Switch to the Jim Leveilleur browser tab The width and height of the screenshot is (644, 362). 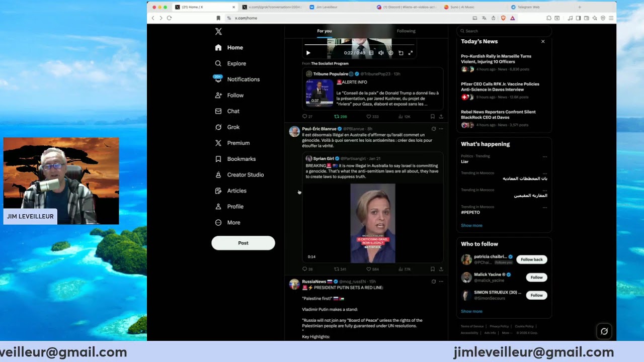click(338, 7)
